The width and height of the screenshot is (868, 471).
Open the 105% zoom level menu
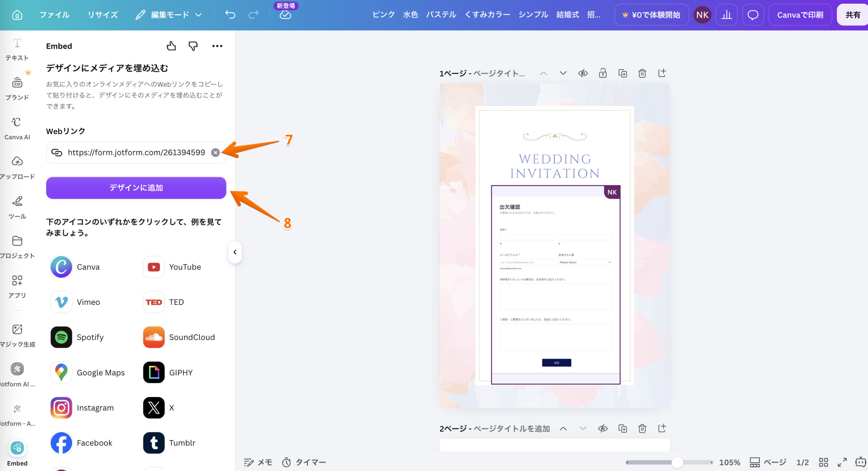point(729,462)
